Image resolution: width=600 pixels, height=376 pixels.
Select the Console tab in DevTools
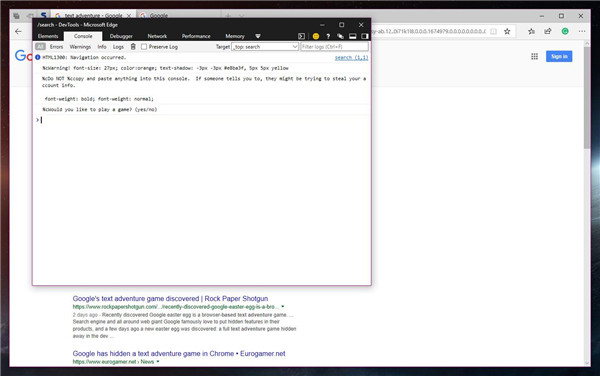tap(83, 36)
